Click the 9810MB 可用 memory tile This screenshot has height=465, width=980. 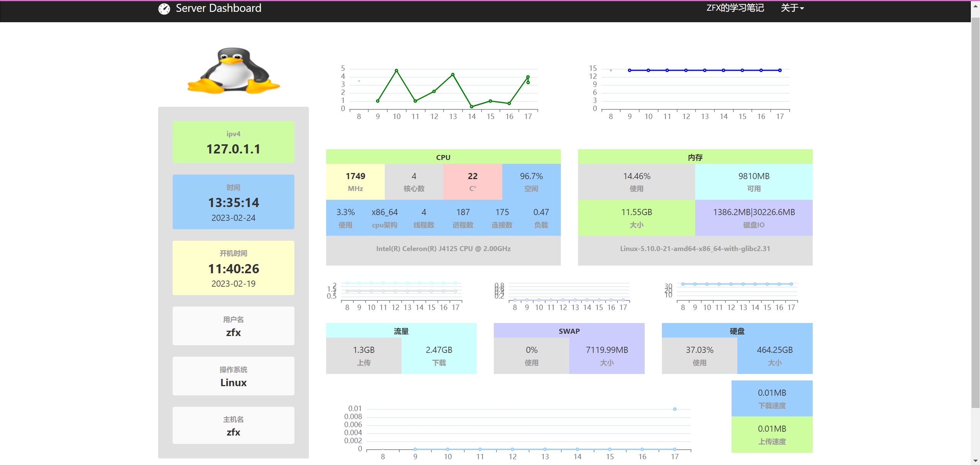(753, 182)
